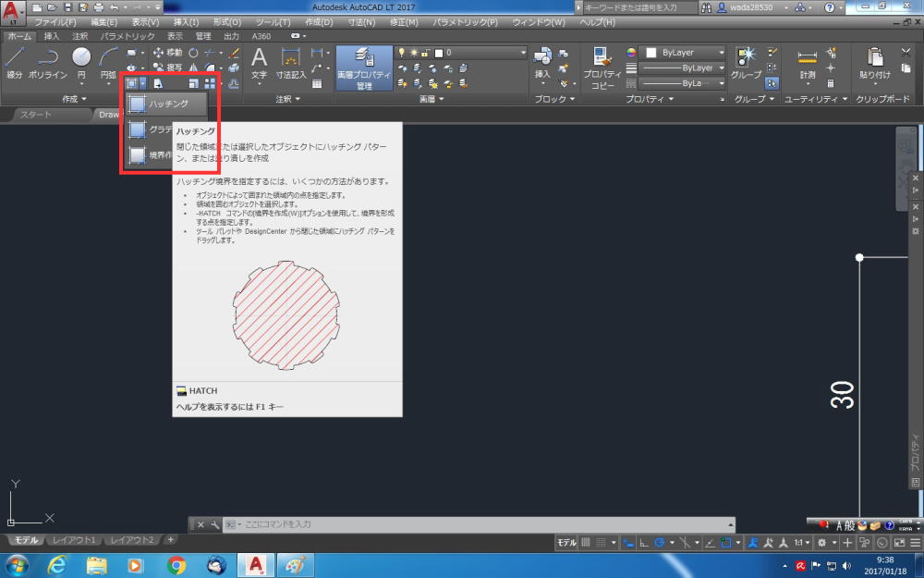Click the 複写 (Copy) tool
The height and width of the screenshot is (578, 924).
167,68
